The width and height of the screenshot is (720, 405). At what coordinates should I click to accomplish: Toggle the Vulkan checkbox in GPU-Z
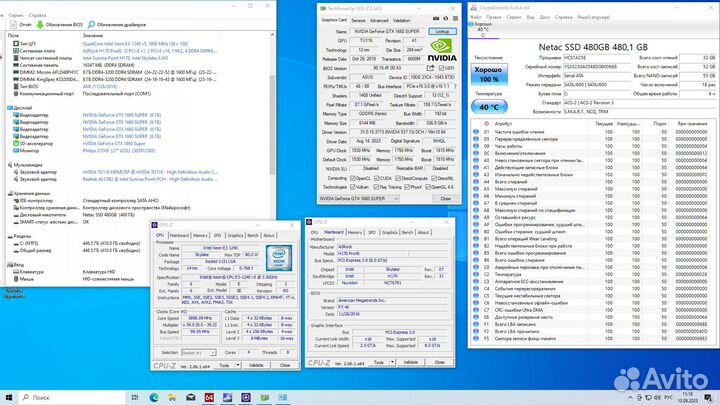(353, 187)
